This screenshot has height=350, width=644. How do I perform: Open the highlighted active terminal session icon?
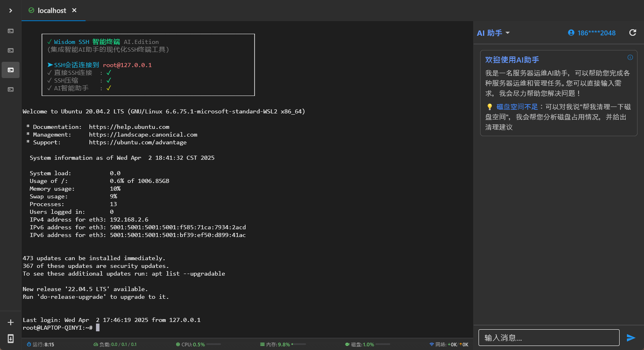11,70
